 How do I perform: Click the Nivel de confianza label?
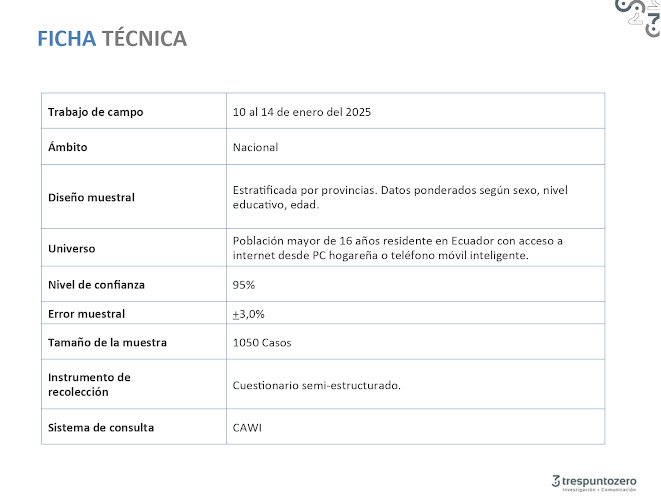pos(96,285)
